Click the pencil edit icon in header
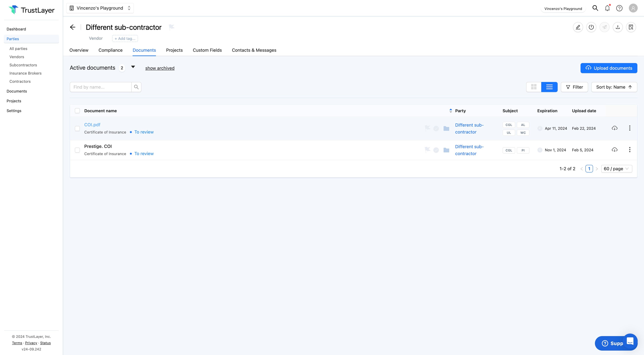The height and width of the screenshot is (355, 644). pos(578,27)
